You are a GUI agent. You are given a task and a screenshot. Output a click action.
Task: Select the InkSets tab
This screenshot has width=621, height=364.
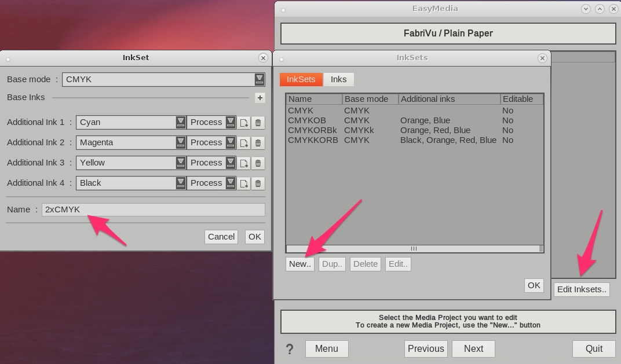coord(301,79)
